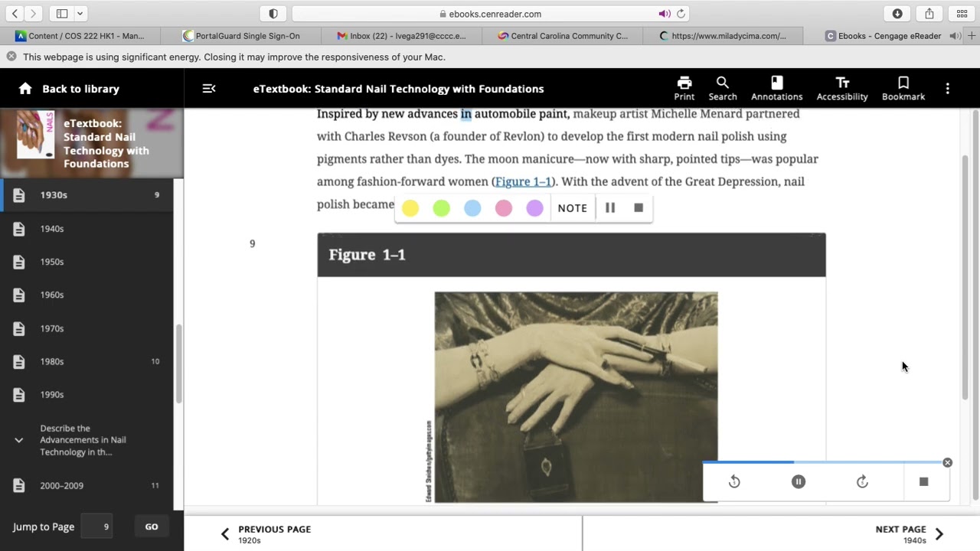This screenshot has height=551, width=980.
Task: Toggle the Safari sidebar
Action: [62, 14]
